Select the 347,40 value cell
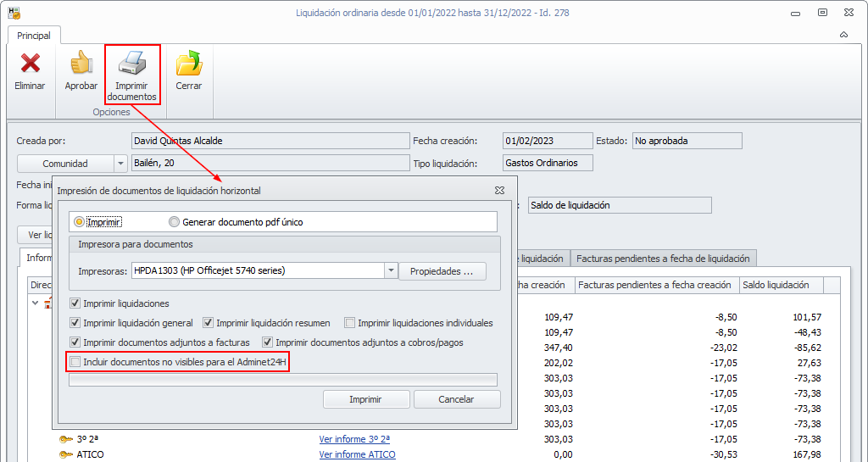Image resolution: width=868 pixels, height=462 pixels. point(559,348)
